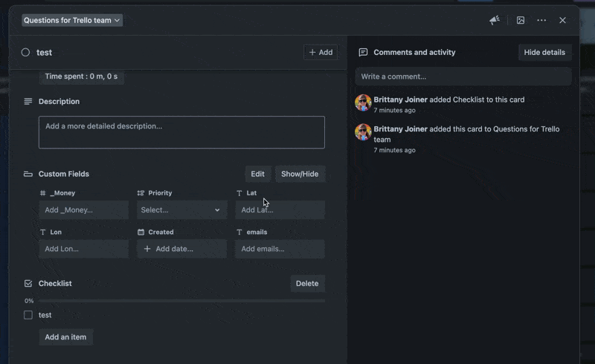Click the Time spent badge

(81, 77)
